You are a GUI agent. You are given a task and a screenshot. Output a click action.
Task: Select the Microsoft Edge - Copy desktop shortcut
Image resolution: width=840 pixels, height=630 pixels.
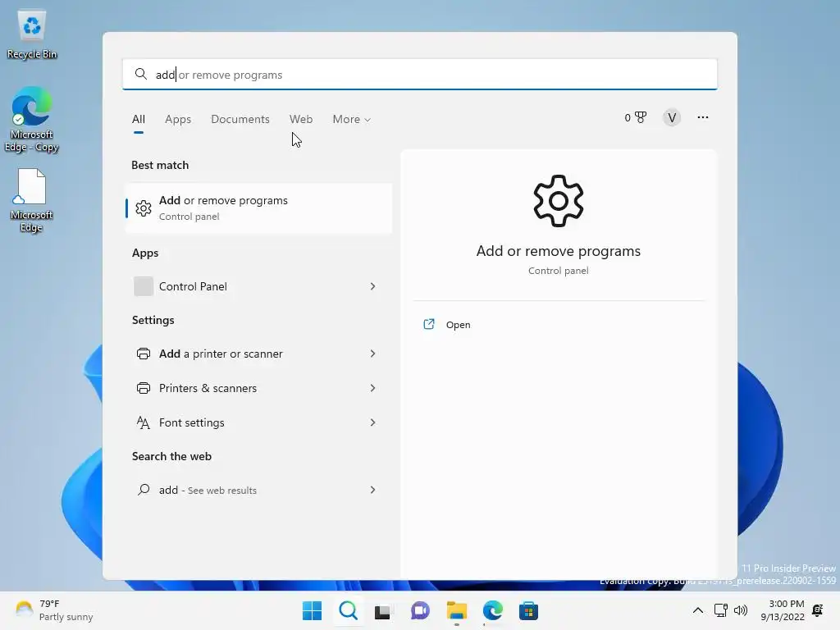32,120
